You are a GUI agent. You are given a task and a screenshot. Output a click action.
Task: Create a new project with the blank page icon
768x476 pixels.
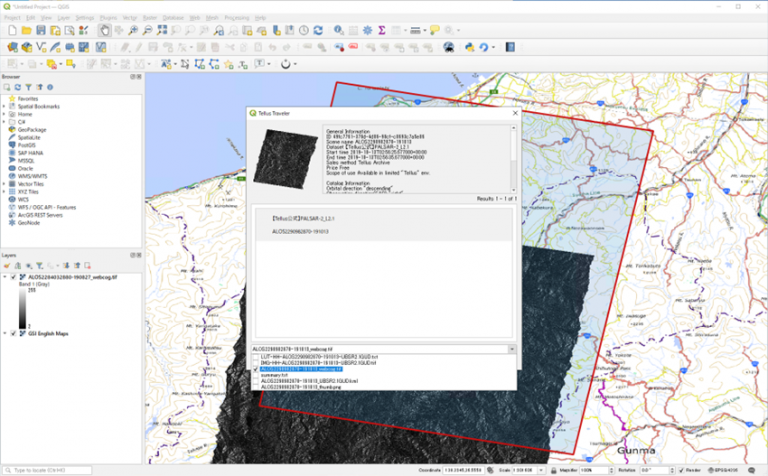[12, 30]
